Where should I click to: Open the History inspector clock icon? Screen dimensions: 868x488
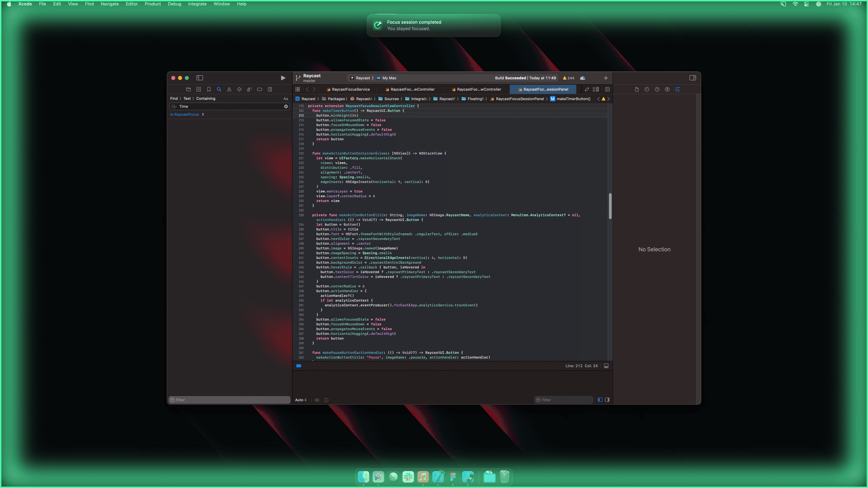[x=647, y=89]
